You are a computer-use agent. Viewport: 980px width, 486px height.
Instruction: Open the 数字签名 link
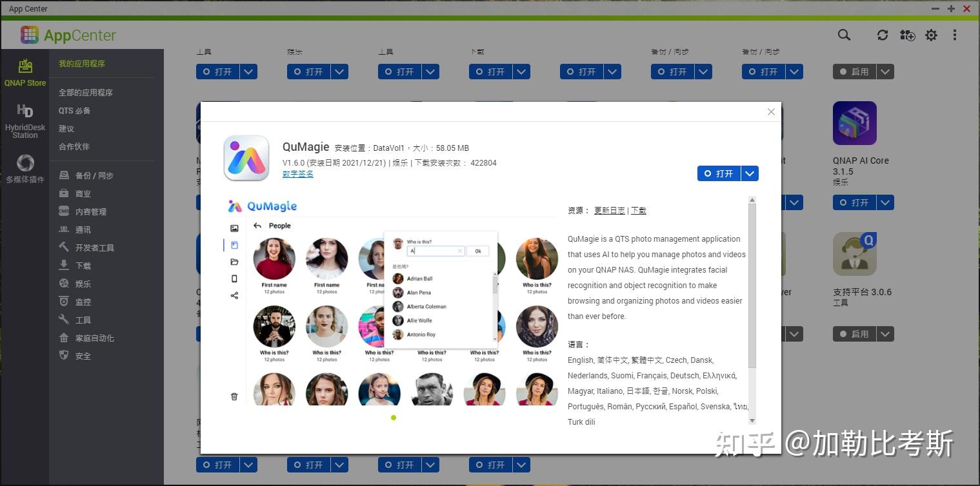[x=298, y=173]
